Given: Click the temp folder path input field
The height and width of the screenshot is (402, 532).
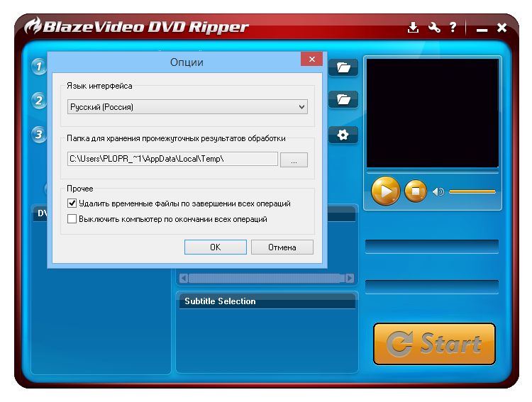Looking at the screenshot, I should [172, 159].
